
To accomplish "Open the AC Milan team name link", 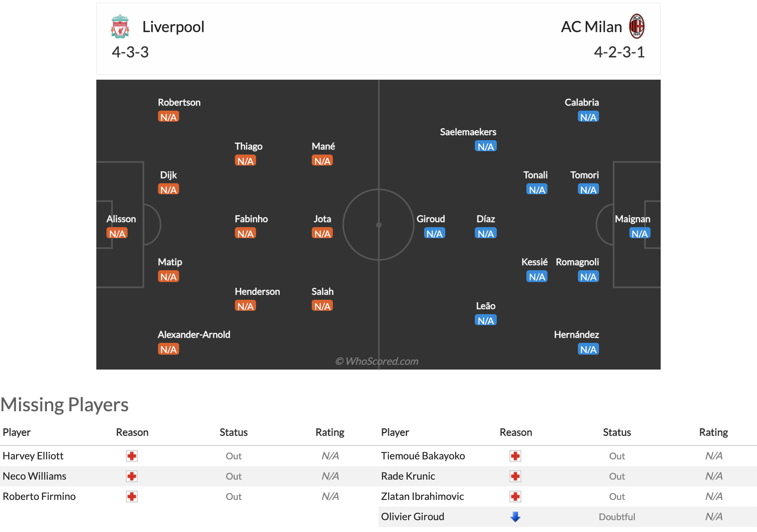I will click(591, 27).
